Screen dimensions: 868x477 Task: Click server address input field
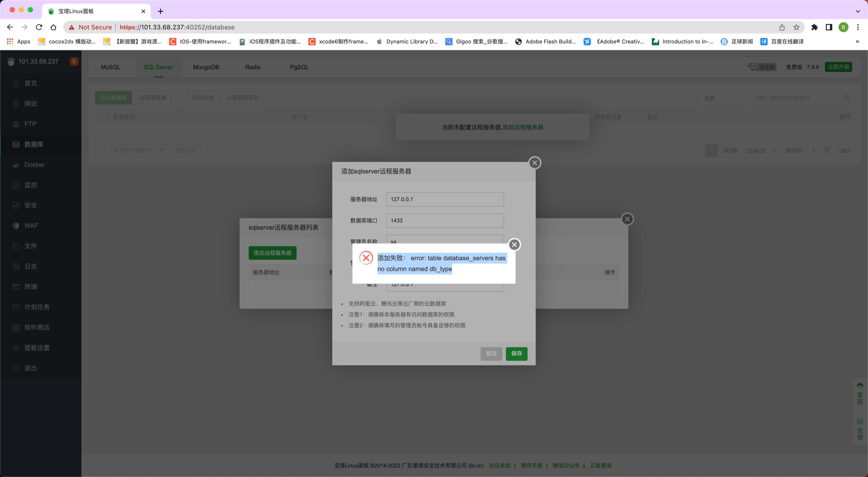tap(445, 199)
